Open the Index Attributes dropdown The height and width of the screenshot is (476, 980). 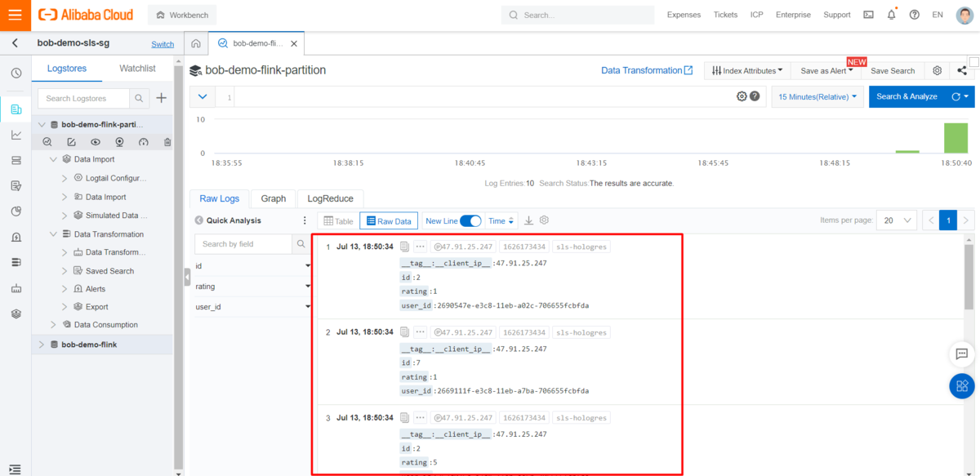pyautogui.click(x=747, y=71)
